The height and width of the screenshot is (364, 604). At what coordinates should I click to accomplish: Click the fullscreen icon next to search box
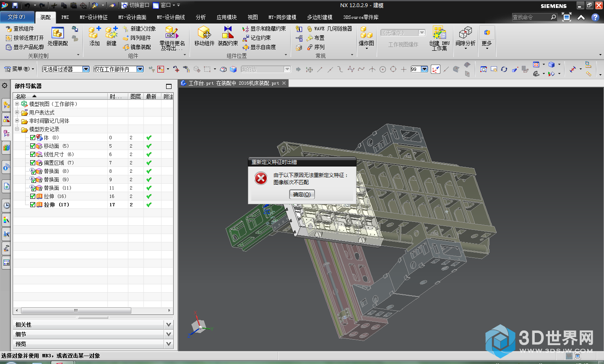click(567, 17)
